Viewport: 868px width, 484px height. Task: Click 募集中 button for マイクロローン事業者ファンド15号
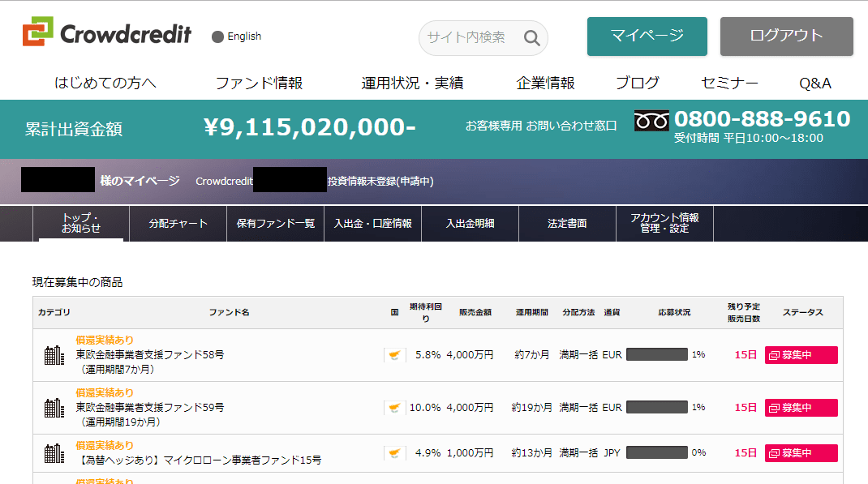coord(801,453)
